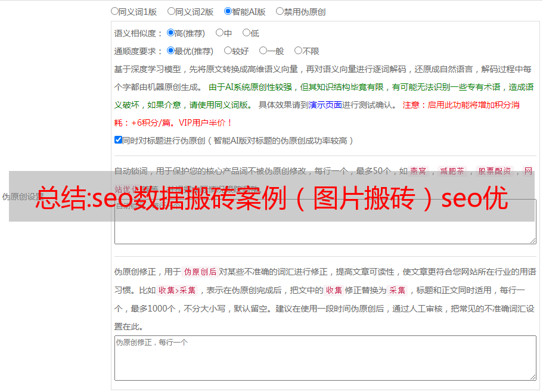
Task: Click the 收集>采集 example tag
Action: [177, 290]
